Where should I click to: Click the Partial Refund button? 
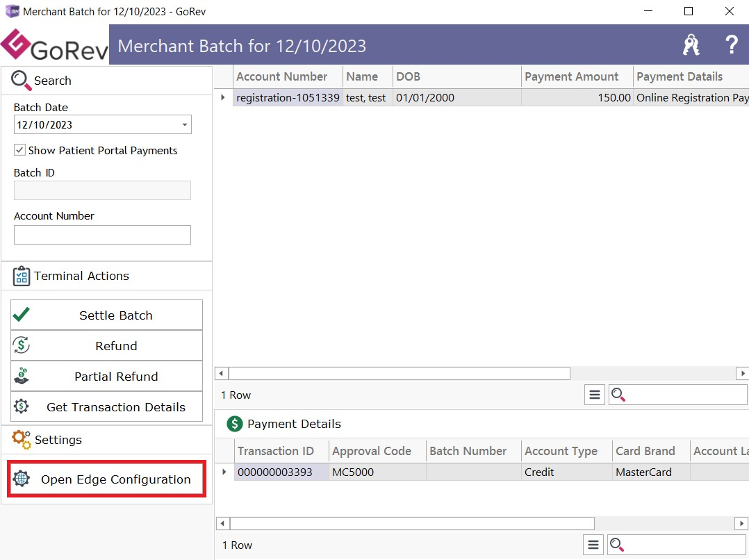106,376
